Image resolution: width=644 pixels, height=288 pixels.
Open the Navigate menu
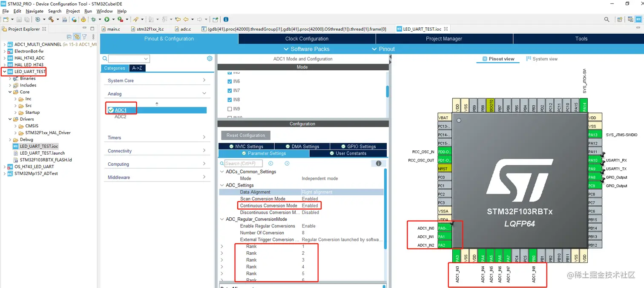coord(34,11)
